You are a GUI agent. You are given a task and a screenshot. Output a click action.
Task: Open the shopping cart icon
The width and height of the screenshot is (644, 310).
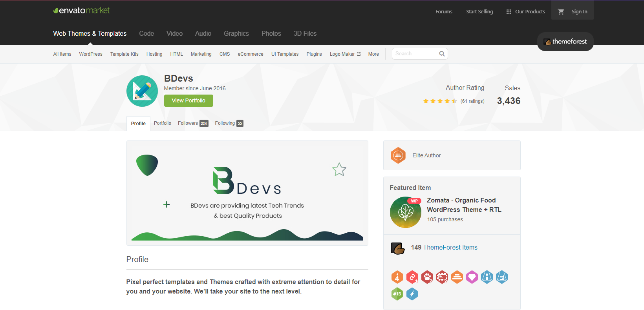click(x=561, y=12)
